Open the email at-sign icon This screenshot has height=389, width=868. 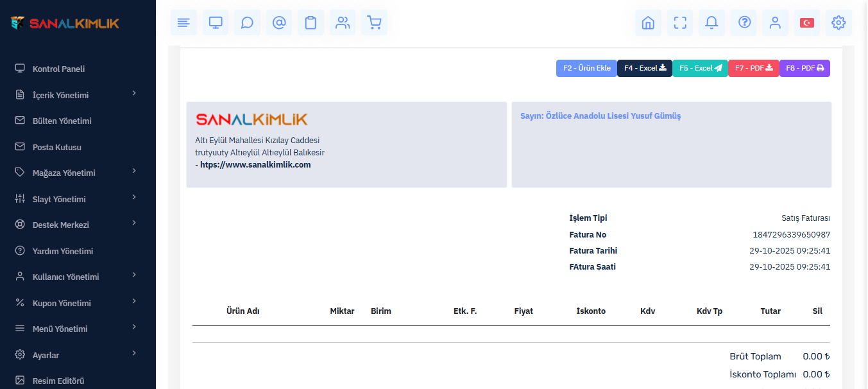coord(279,22)
